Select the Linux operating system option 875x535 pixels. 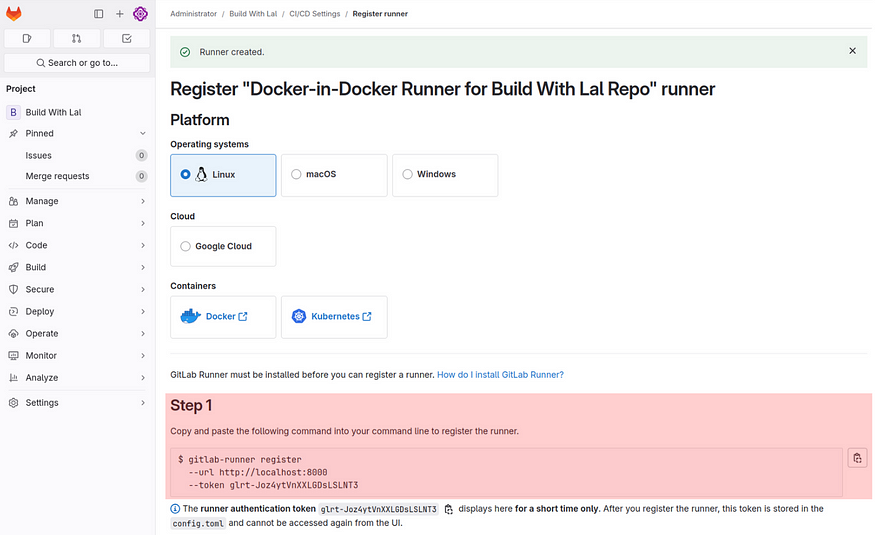click(223, 175)
